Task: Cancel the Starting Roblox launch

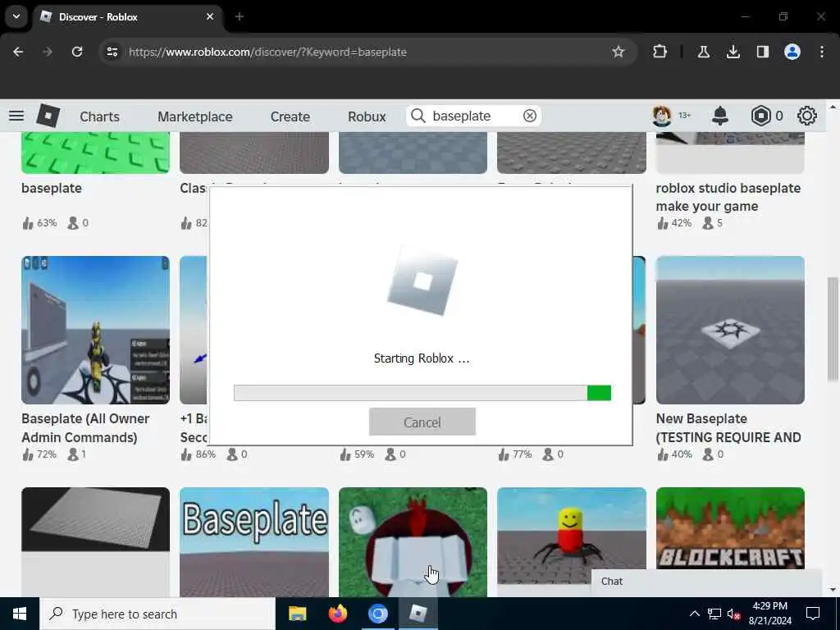Action: click(422, 422)
